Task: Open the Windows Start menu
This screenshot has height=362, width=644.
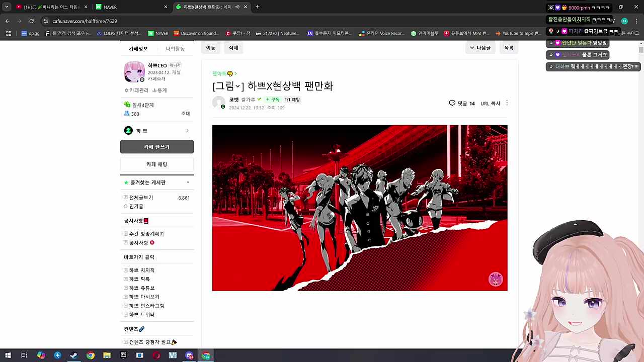Action: point(8,355)
